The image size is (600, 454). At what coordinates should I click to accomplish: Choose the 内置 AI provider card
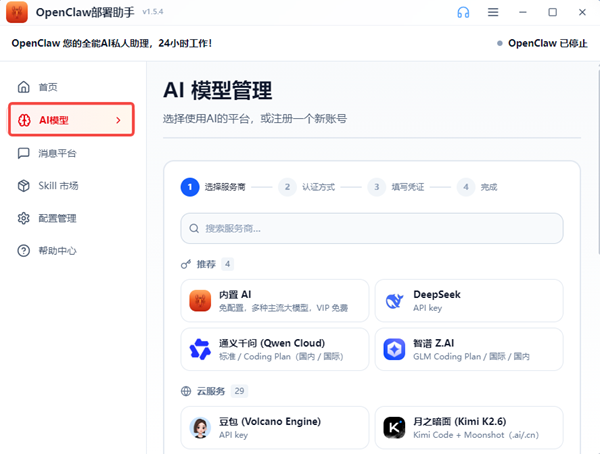[x=275, y=300]
